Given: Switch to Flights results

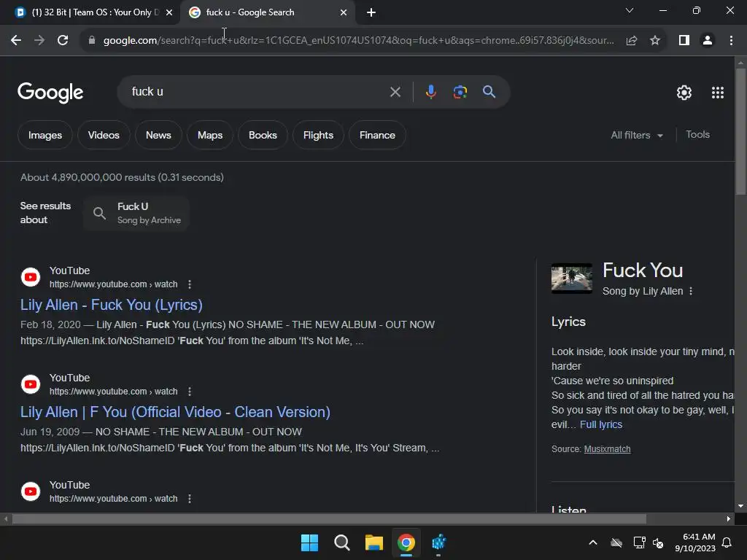Looking at the screenshot, I should coord(318,135).
